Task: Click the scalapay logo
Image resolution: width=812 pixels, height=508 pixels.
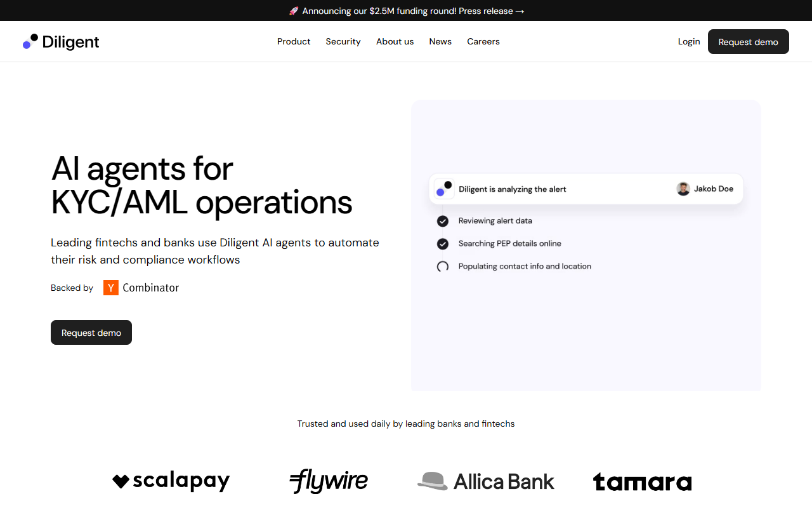Action: click(171, 481)
